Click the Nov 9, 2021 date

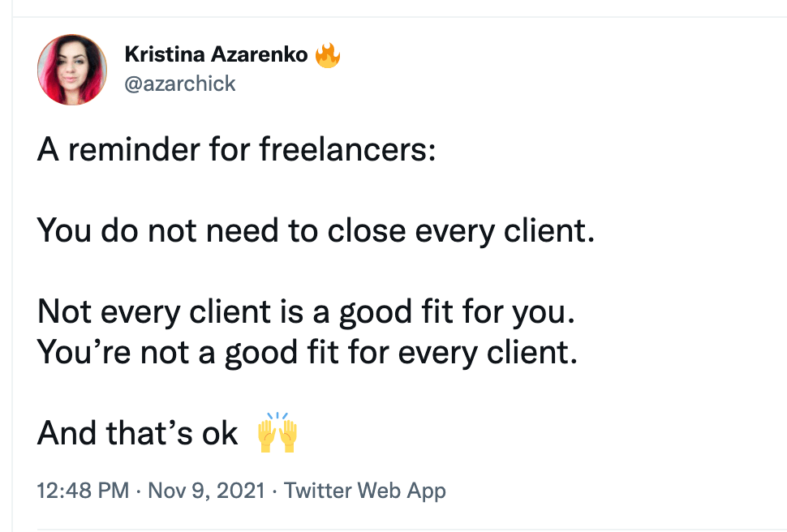(x=206, y=491)
